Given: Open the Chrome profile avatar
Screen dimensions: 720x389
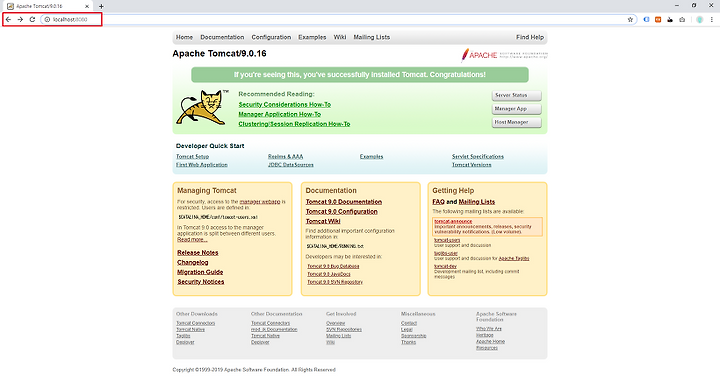Looking at the screenshot, I should coord(699,20).
